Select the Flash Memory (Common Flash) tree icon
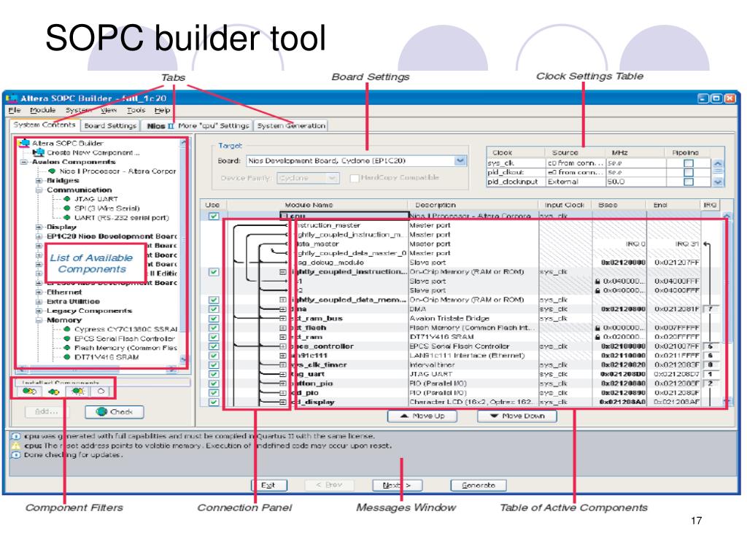 pos(66,348)
